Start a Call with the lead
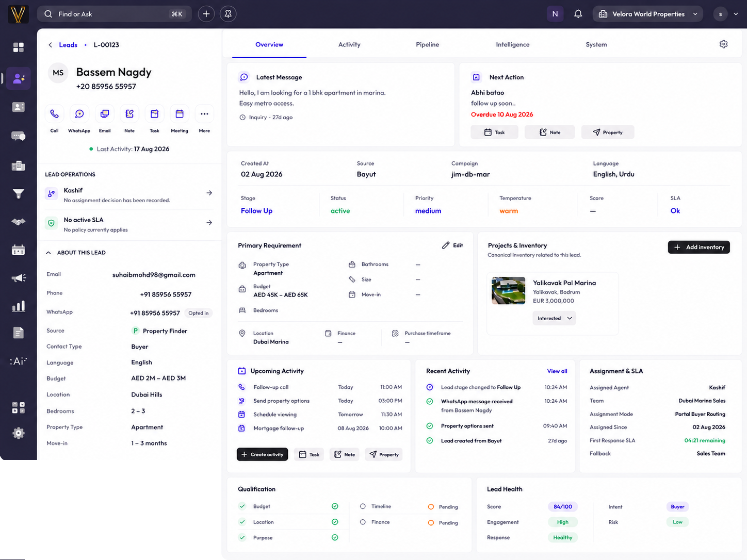The height and width of the screenshot is (560, 747). click(54, 114)
